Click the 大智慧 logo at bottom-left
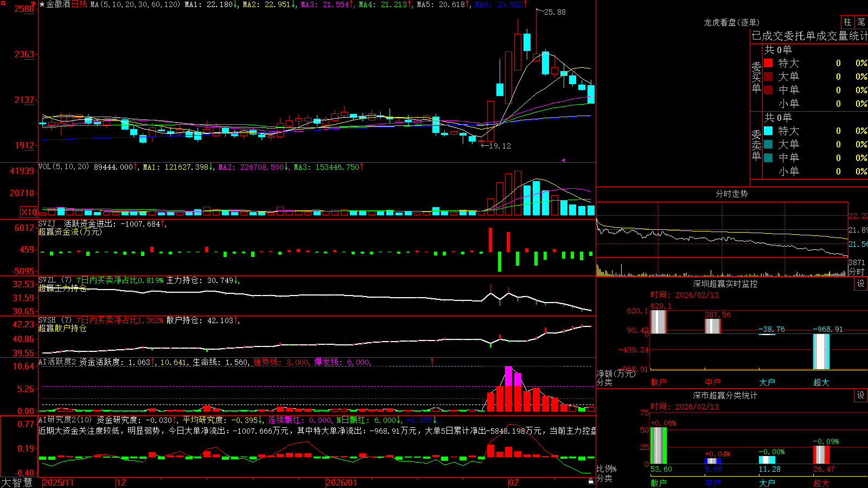 [x=17, y=482]
